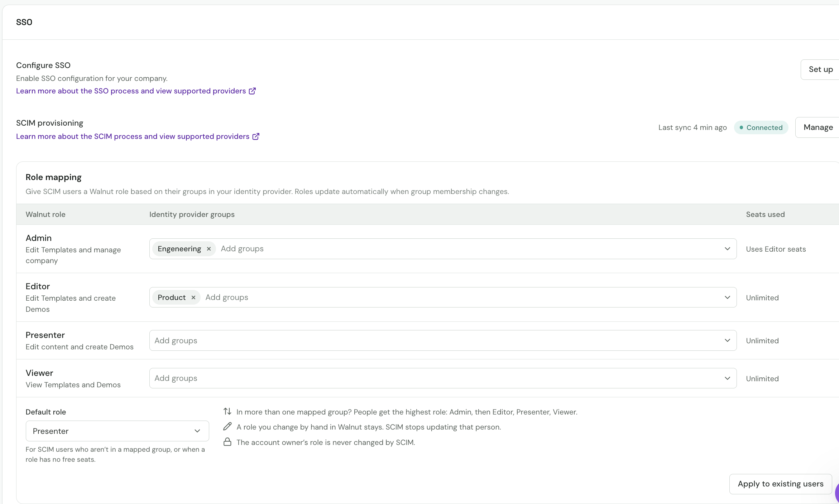Click the up-down arrows icon beside highest role note
Screen dimensions: 839x504
tap(227, 411)
